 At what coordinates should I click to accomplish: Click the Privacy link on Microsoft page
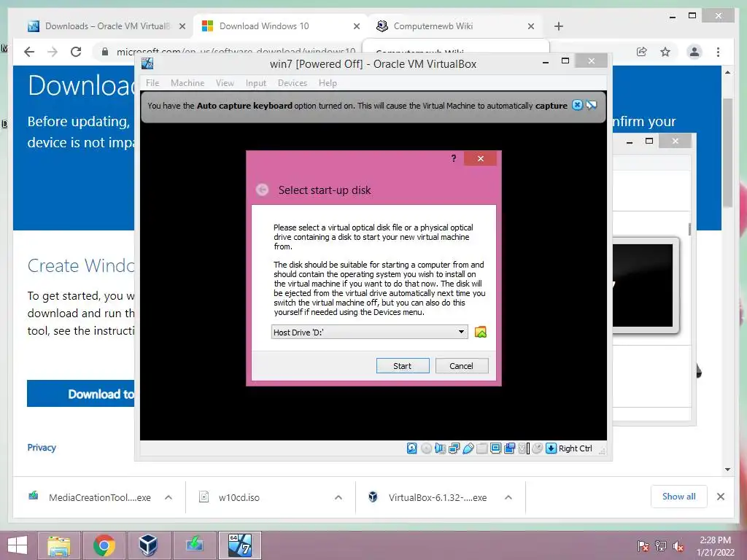pos(42,448)
